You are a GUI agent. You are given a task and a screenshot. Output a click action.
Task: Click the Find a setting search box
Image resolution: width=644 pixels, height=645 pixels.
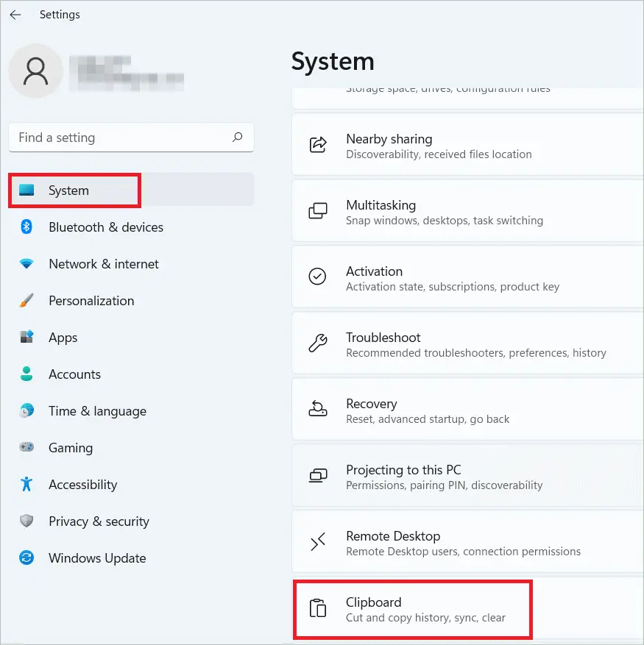pyautogui.click(x=131, y=138)
